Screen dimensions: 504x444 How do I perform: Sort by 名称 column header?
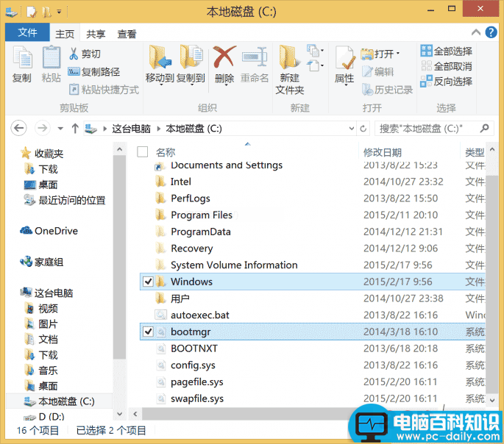(x=166, y=152)
